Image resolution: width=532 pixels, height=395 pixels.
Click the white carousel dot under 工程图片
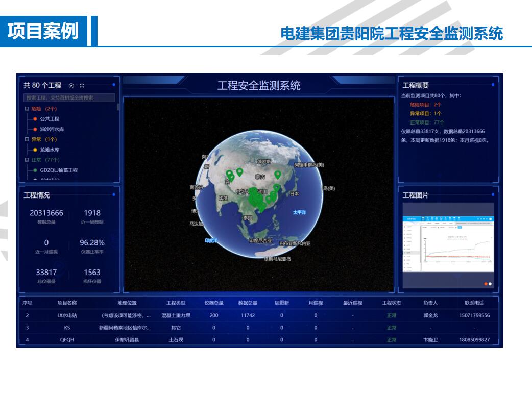pyautogui.click(x=490, y=284)
